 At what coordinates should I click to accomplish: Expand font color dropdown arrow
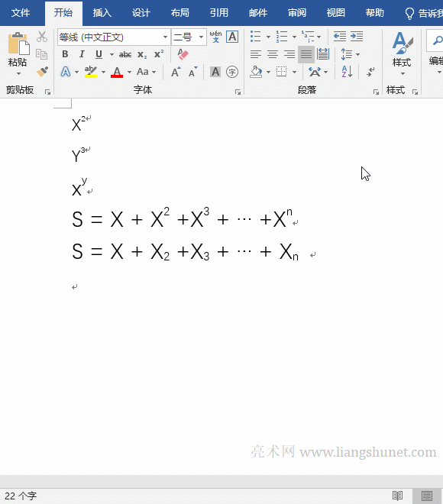pos(129,72)
